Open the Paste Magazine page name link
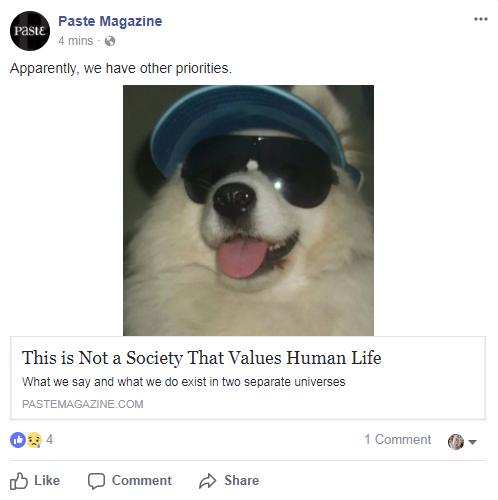The width and height of the screenshot is (498, 500). coord(110,21)
